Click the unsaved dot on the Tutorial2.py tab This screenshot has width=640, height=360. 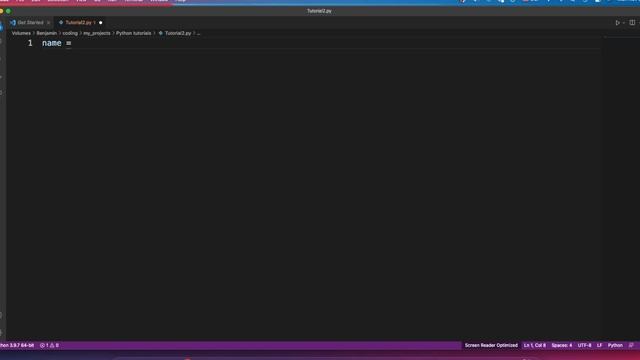click(100, 22)
